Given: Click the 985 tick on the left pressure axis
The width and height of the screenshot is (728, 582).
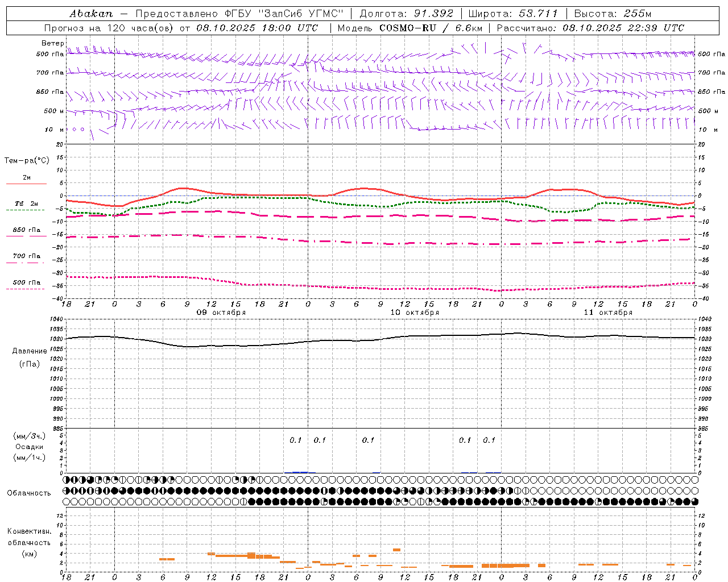Looking at the screenshot, I should [59, 429].
